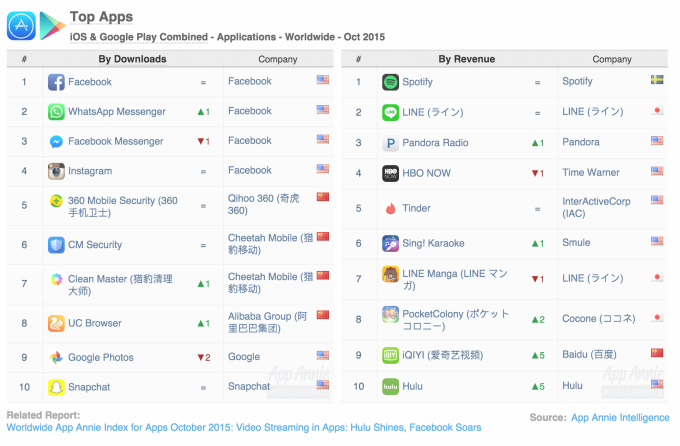The height and width of the screenshot is (446, 680).
Task: Click the down 1 indicator for HBO NOW
Action: pos(538,174)
